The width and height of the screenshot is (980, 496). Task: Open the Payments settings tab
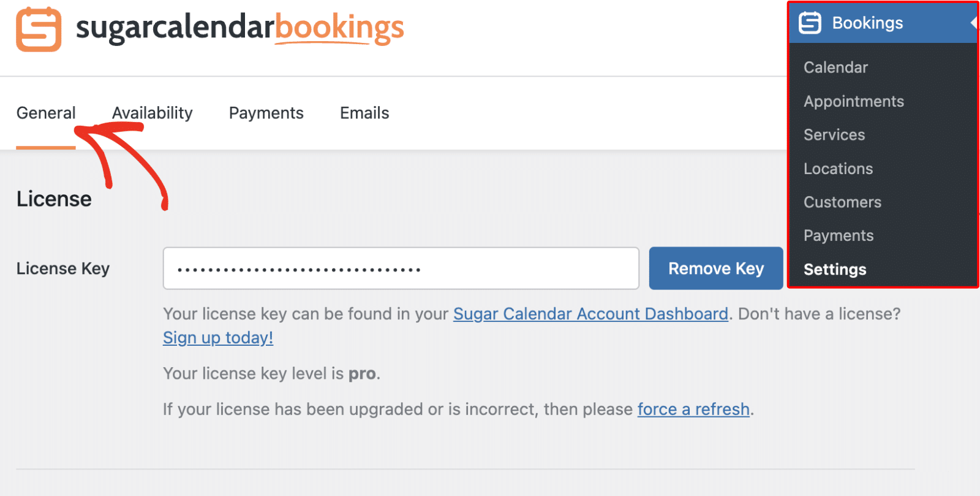click(x=266, y=113)
